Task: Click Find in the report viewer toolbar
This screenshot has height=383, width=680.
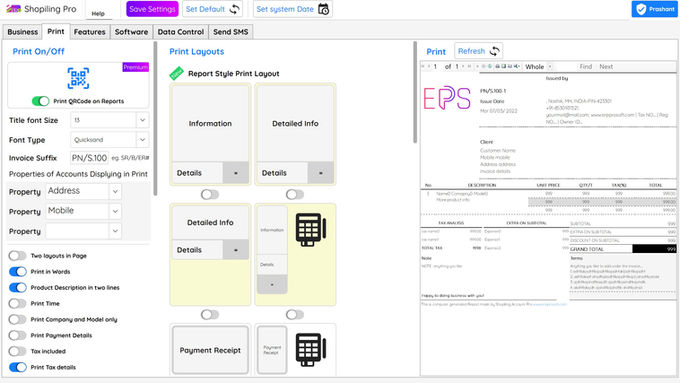Action: tap(585, 66)
